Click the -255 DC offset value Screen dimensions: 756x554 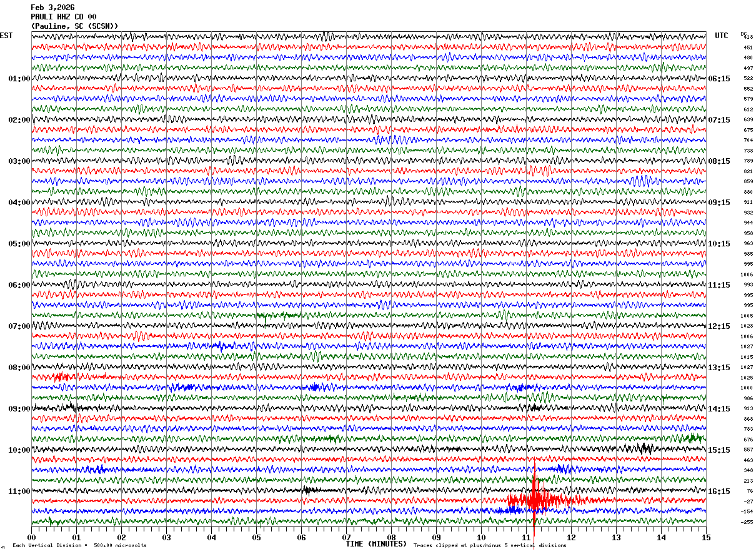tap(748, 522)
